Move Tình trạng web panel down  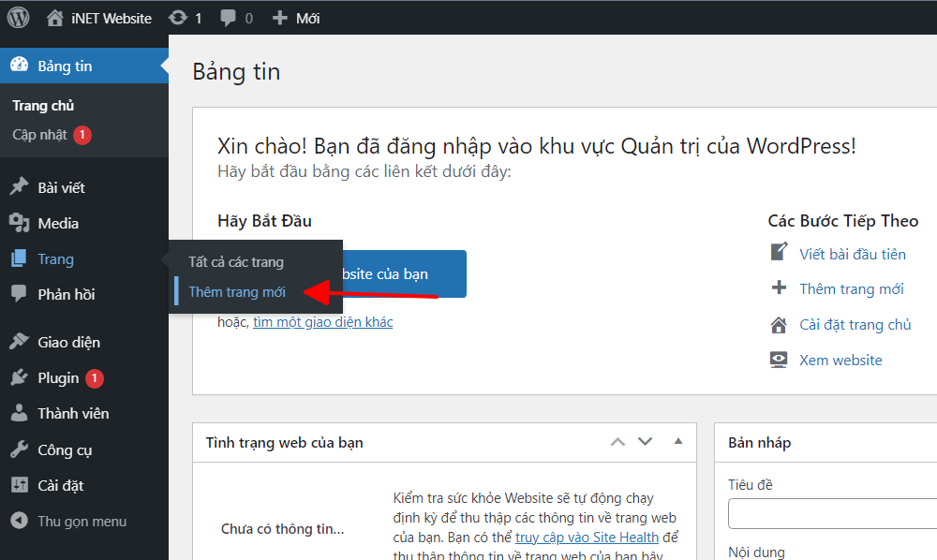pos(646,442)
